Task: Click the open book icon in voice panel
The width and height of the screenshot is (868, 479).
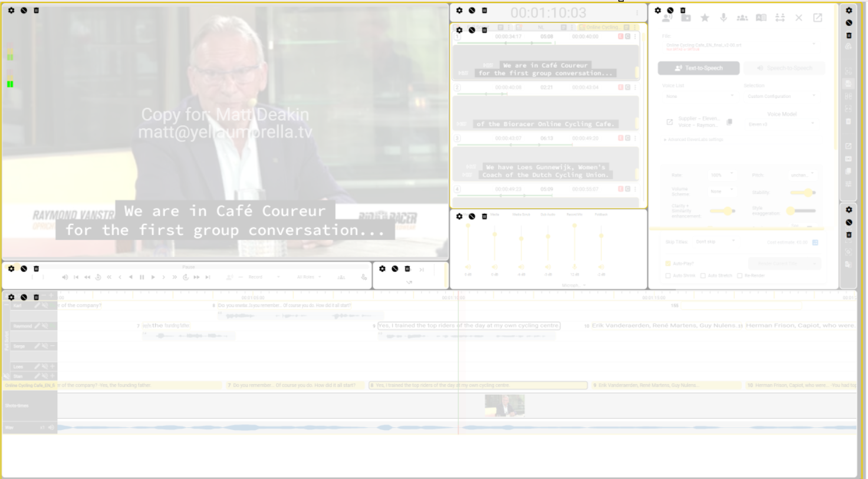Action: [x=761, y=18]
